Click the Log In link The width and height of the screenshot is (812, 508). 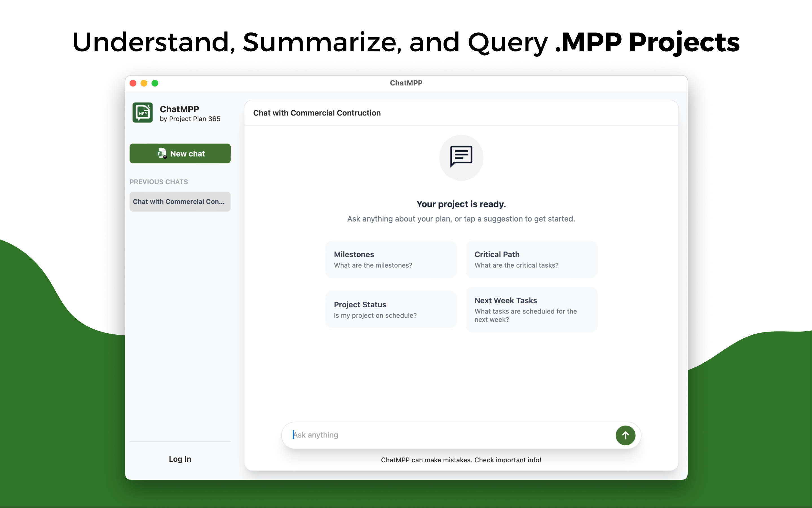click(x=180, y=459)
